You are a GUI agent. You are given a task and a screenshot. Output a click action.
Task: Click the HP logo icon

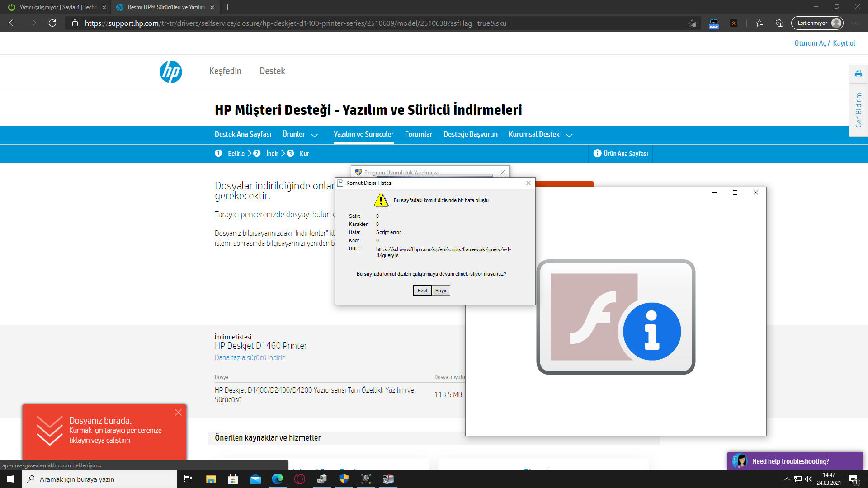[x=171, y=72]
